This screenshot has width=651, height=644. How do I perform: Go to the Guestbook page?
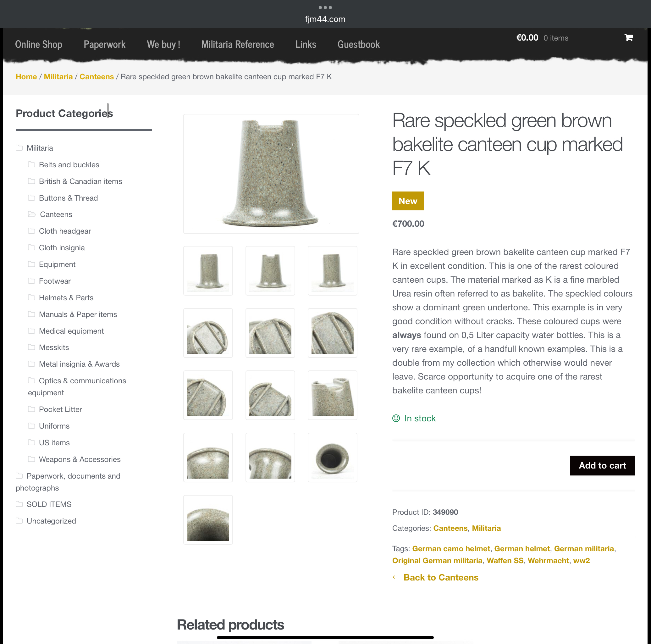pos(359,44)
